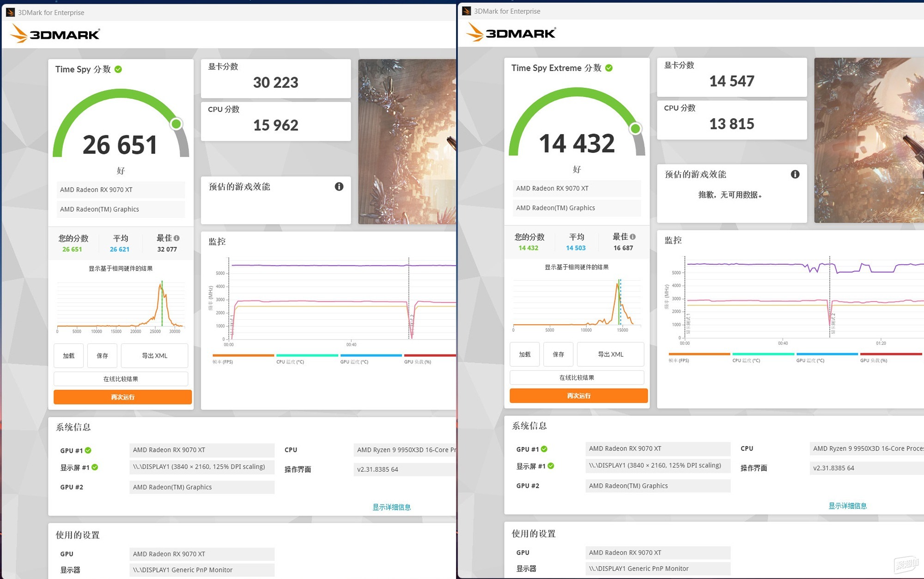924x579 pixels.
Task: Click the Save button in Time Spy Extreme window
Action: coord(558,354)
